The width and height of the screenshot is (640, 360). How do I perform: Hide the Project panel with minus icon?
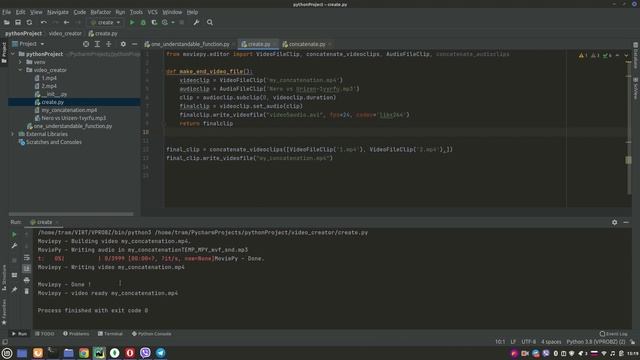(135, 44)
